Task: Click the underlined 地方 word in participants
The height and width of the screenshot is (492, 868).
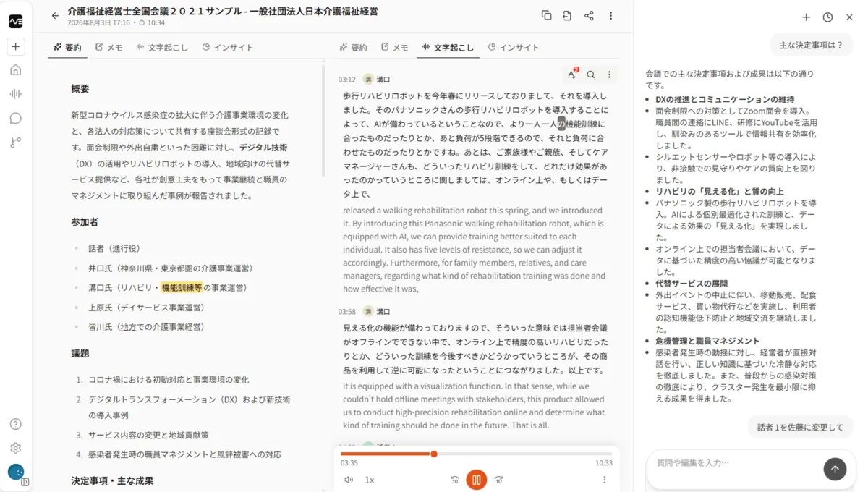Action: [x=129, y=327]
